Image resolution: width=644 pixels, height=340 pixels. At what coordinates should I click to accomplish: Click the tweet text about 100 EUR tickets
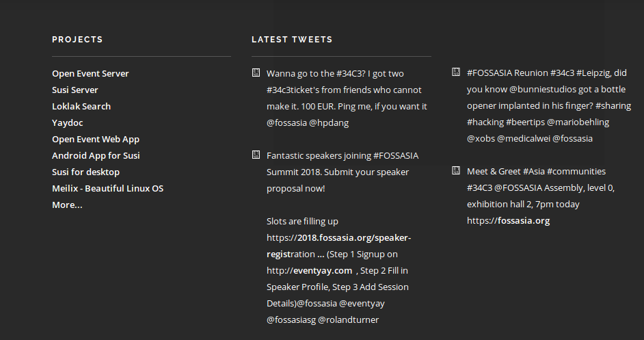click(347, 99)
